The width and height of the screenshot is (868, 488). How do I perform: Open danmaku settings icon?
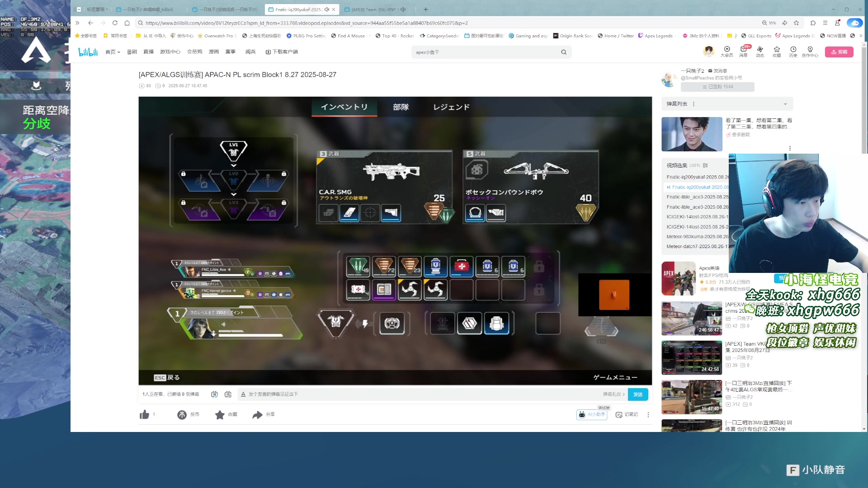click(228, 394)
